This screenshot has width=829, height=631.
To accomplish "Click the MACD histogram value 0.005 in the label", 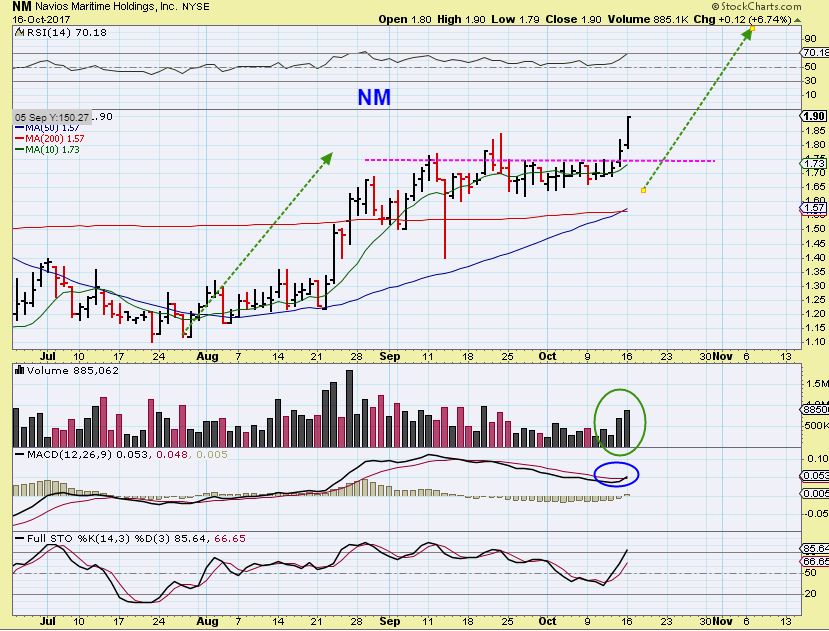I will point(211,454).
